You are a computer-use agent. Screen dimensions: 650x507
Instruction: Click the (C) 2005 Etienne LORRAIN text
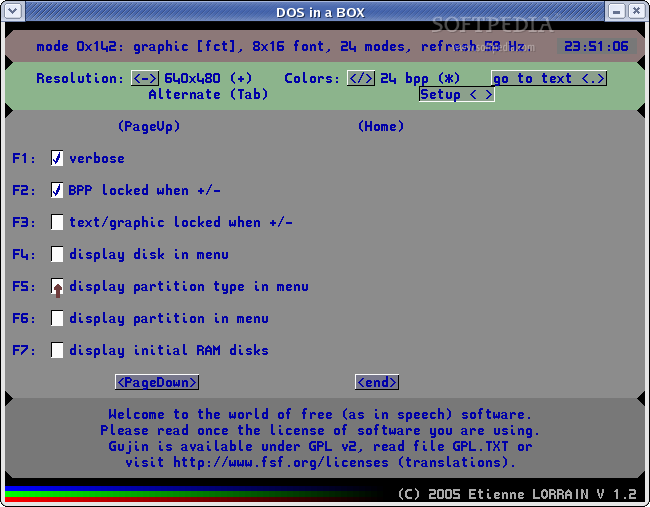[x=493, y=494]
